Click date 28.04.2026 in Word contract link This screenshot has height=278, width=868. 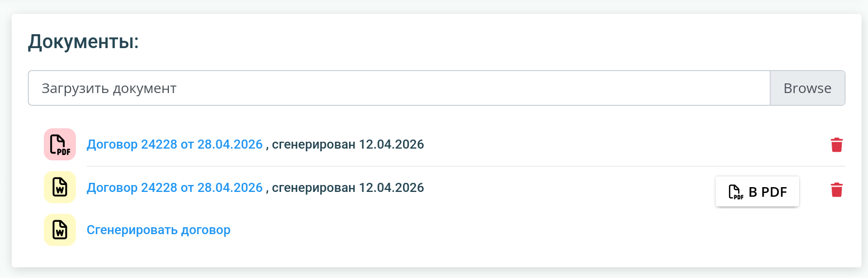(230, 188)
